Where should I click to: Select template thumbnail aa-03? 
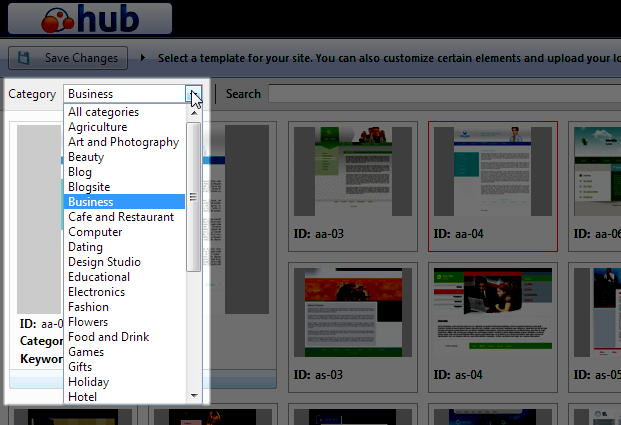click(351, 175)
